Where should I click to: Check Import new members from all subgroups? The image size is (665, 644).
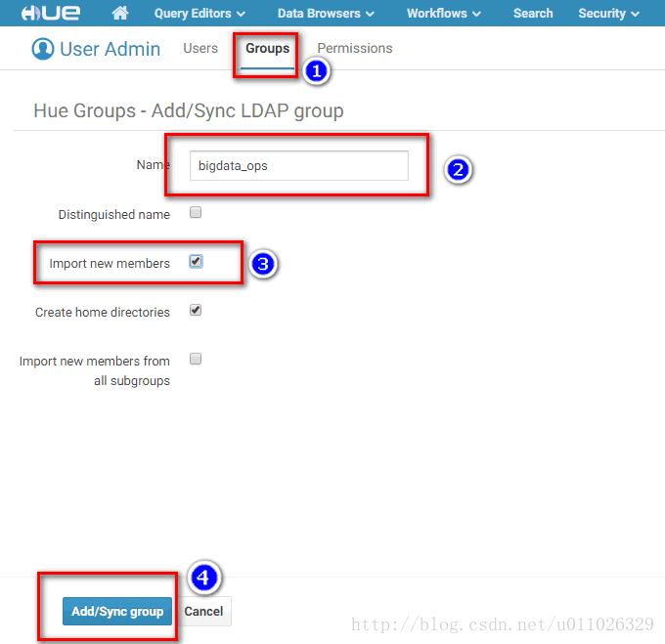[196, 359]
